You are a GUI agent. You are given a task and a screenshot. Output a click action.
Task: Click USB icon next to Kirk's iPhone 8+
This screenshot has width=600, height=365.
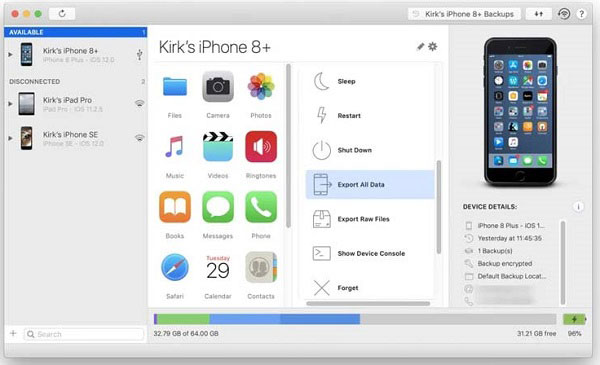140,55
